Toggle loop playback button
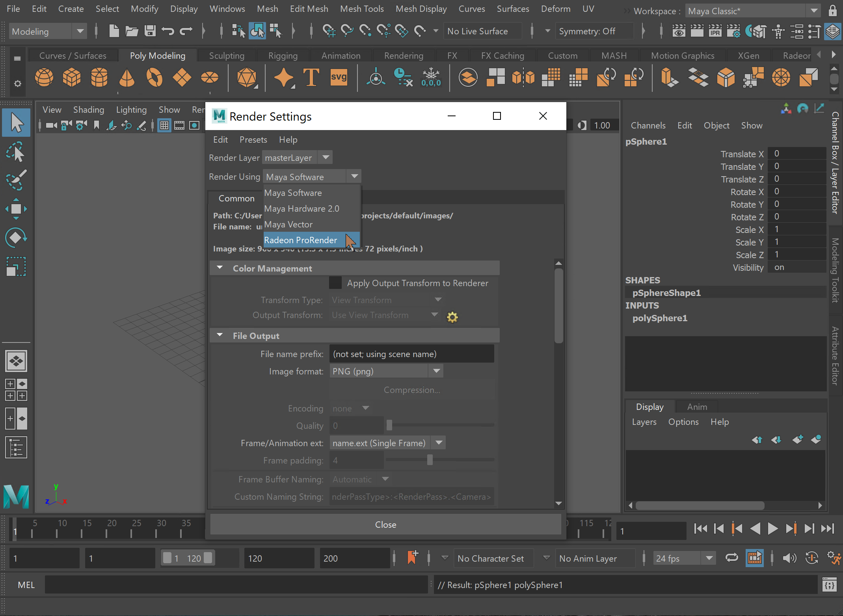This screenshot has height=616, width=843. [731, 558]
